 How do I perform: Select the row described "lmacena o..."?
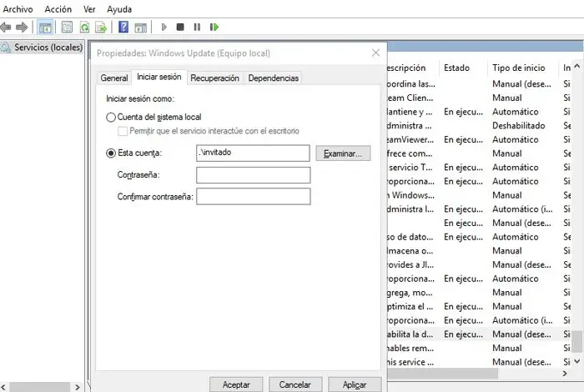point(480,251)
